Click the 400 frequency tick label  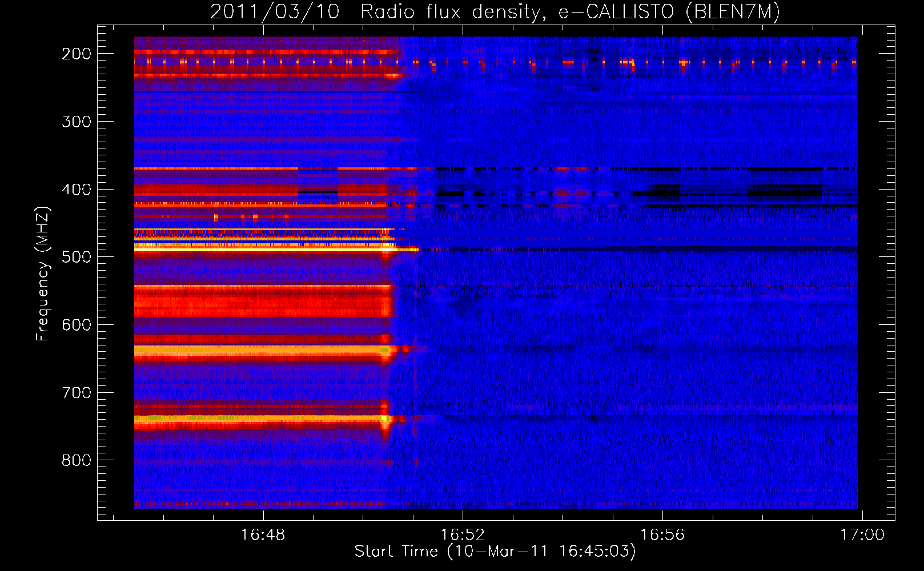click(77, 190)
